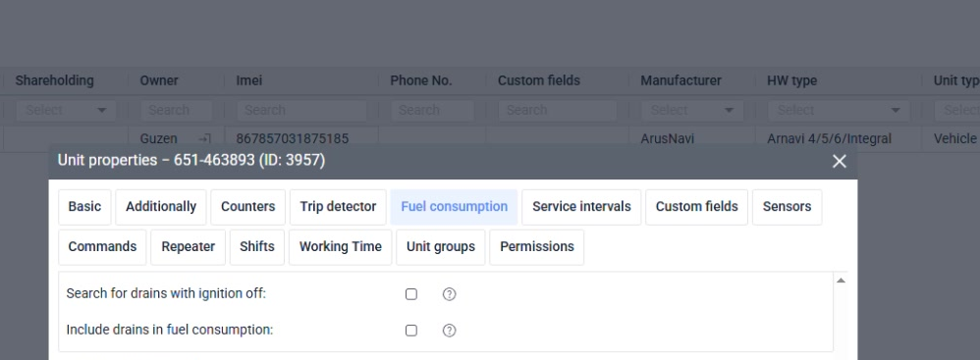Viewport: 980px width, 360px height.
Task: Switch to the Shifts tab
Action: 257,246
